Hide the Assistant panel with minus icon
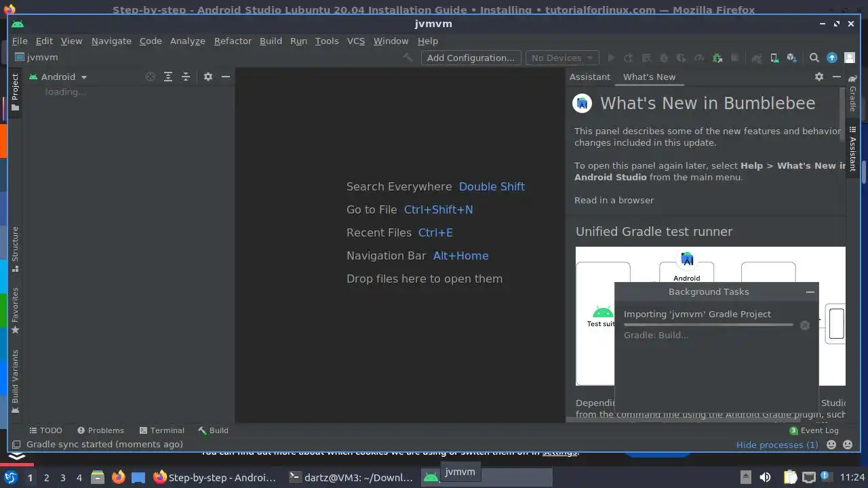The height and width of the screenshot is (488, 868). click(837, 77)
